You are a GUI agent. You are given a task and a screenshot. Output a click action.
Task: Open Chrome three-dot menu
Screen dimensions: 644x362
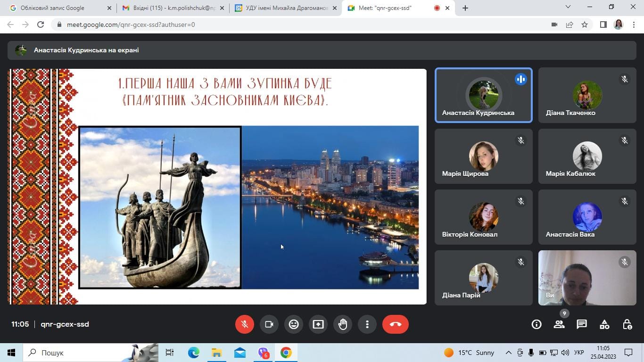(634, 25)
